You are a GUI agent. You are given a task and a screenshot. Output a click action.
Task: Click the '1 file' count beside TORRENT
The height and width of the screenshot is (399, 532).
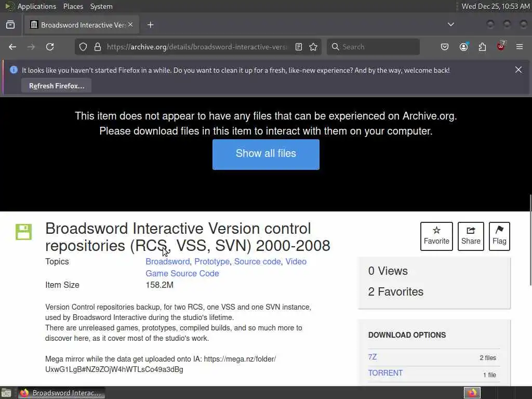pyautogui.click(x=489, y=375)
